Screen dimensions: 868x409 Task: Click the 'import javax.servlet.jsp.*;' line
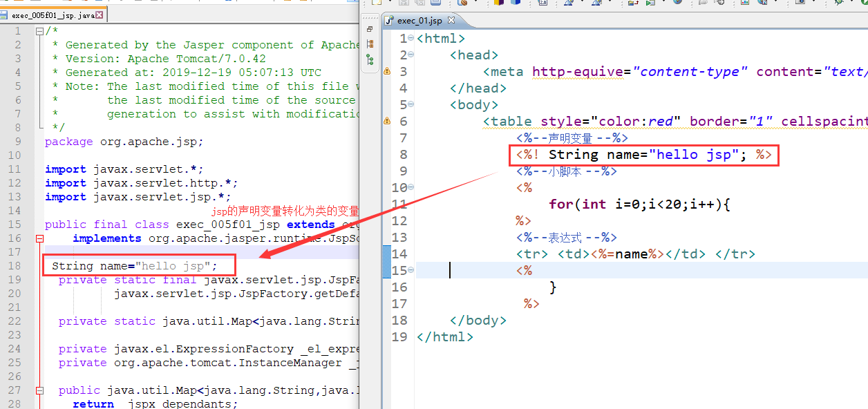tap(138, 197)
